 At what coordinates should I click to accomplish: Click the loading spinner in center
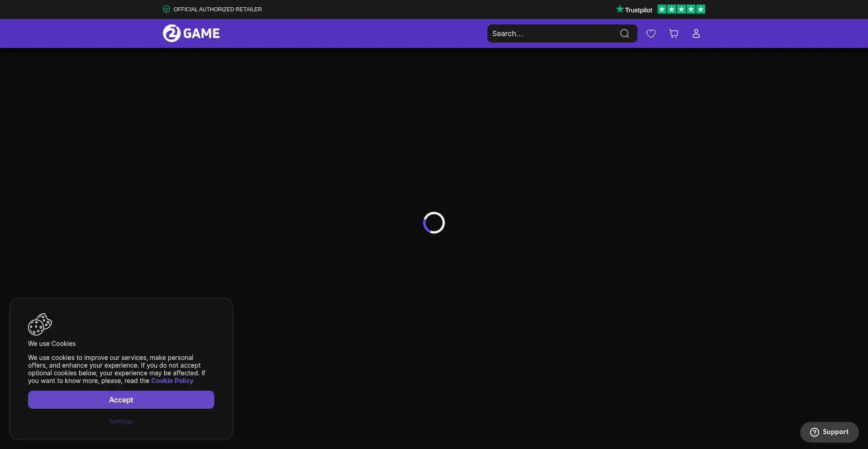tap(434, 222)
